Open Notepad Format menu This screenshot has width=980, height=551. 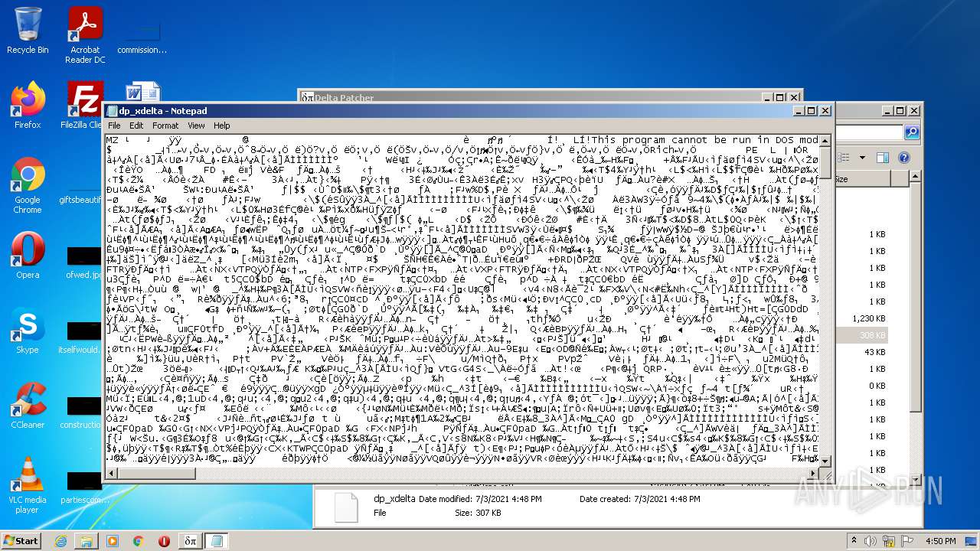[x=165, y=126]
